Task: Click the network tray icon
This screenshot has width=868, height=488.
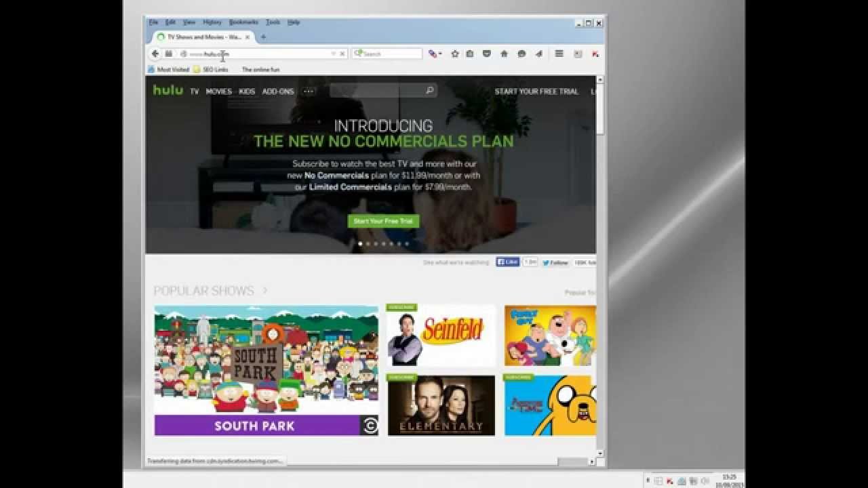Action: 693,481
